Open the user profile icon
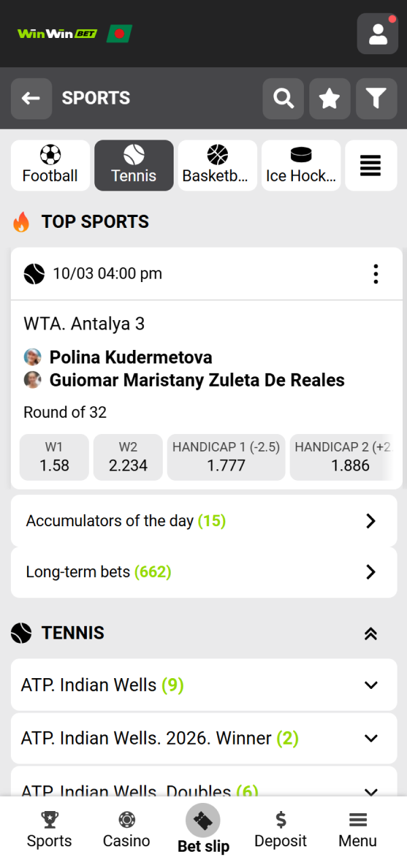 point(377,33)
